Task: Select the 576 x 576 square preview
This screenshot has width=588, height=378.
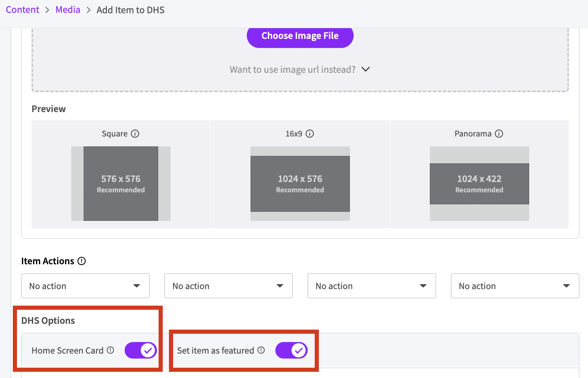Action: click(x=121, y=184)
